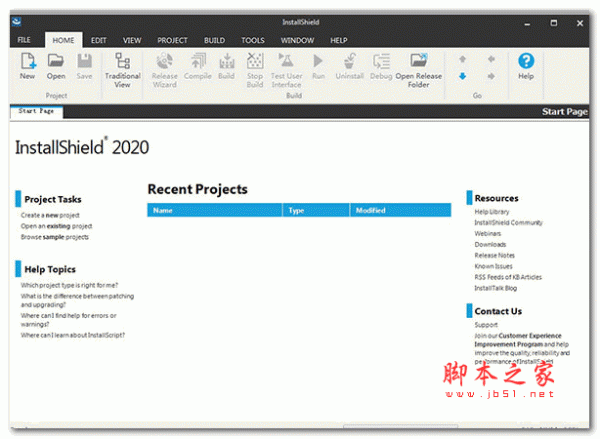The image size is (600, 439).
Task: Click the horizontal scrollbar at window bottom
Action: [400, 426]
